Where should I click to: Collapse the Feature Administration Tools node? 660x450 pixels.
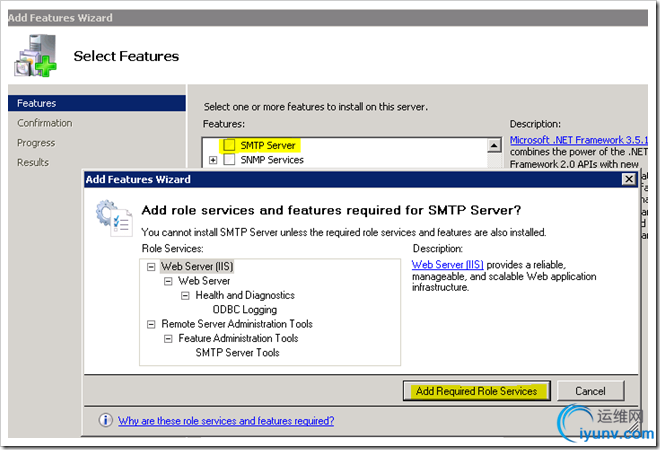(x=168, y=338)
